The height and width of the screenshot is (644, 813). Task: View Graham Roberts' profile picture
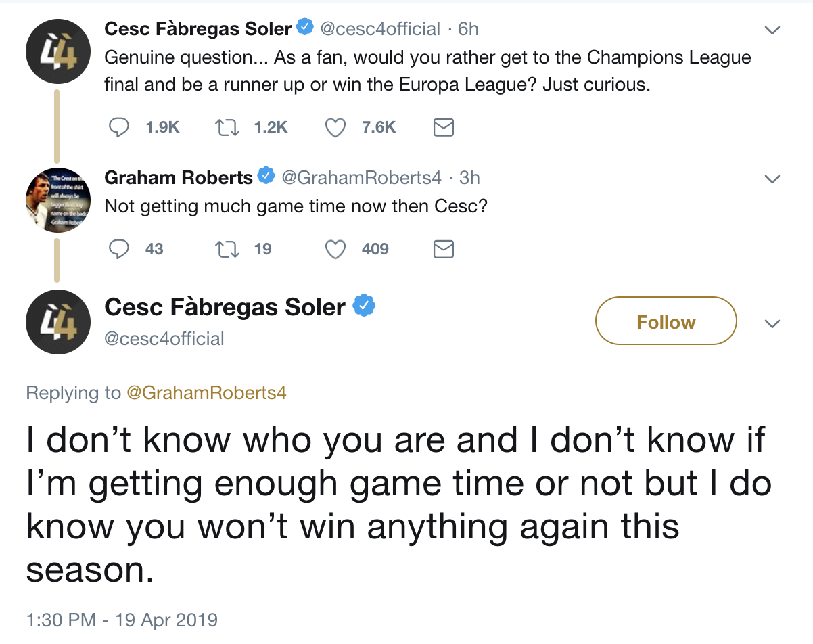point(58,200)
